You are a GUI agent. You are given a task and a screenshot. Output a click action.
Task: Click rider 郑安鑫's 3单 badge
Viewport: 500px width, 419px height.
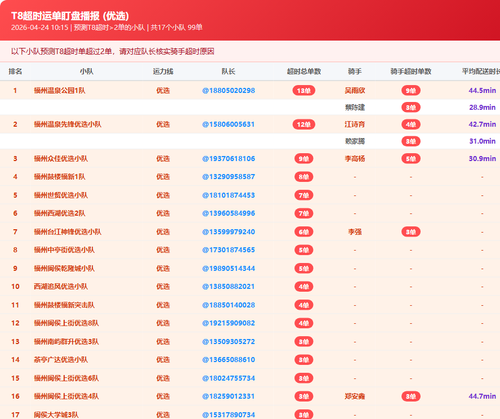(x=411, y=396)
